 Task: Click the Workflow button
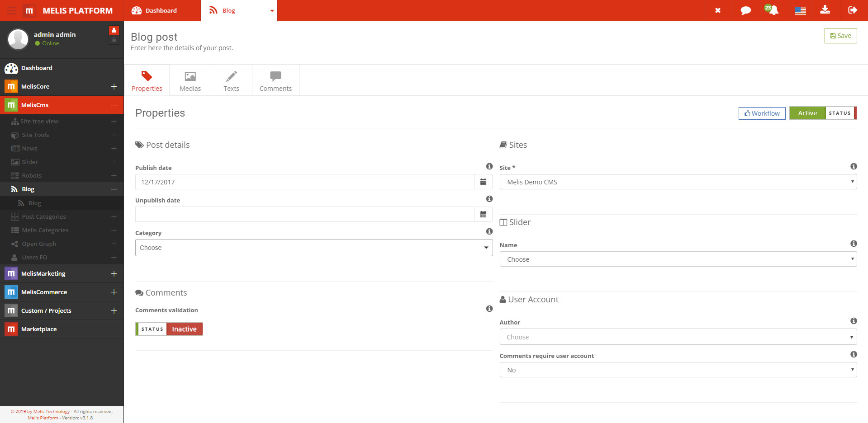[762, 113]
